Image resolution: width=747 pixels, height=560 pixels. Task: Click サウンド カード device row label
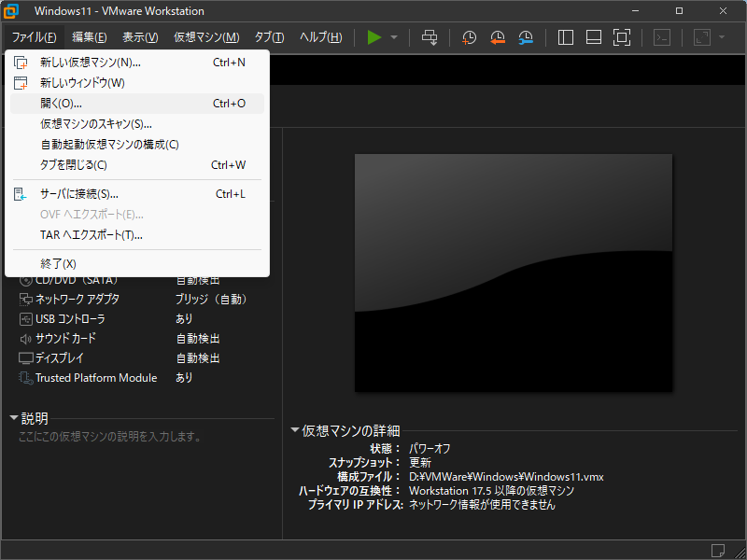click(x=66, y=339)
